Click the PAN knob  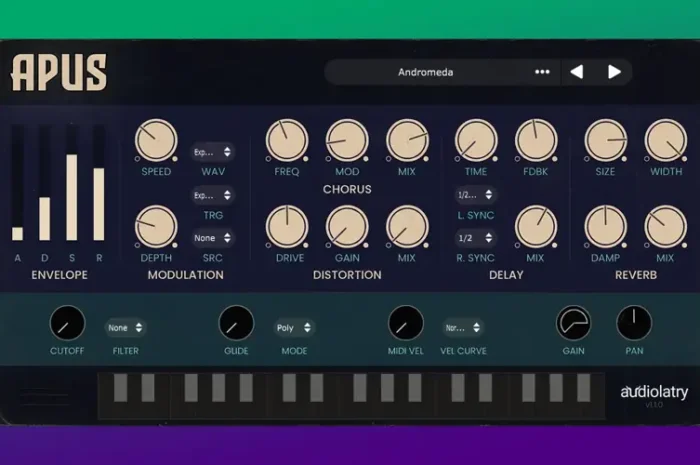click(634, 323)
